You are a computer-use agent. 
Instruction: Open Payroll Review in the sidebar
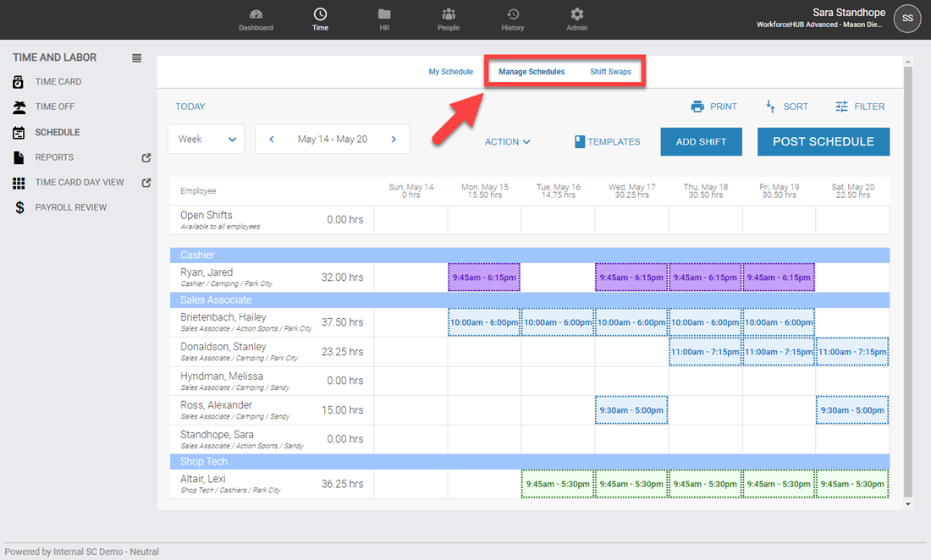click(70, 207)
